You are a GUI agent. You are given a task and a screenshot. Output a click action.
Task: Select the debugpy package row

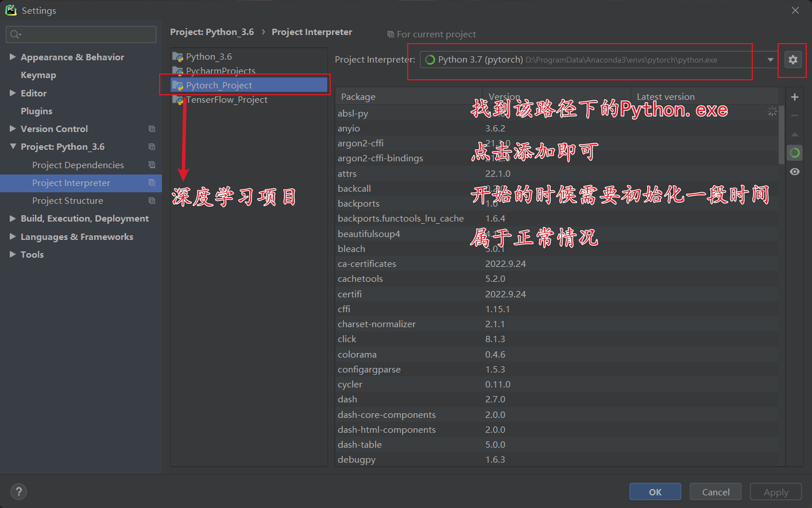pos(556,459)
